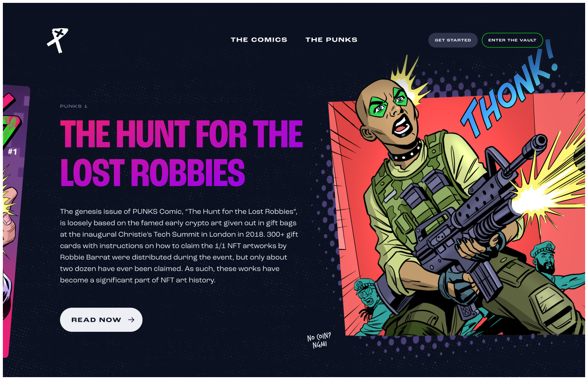Select the partial comic cover at left
This screenshot has height=380, width=588.
click(16, 220)
